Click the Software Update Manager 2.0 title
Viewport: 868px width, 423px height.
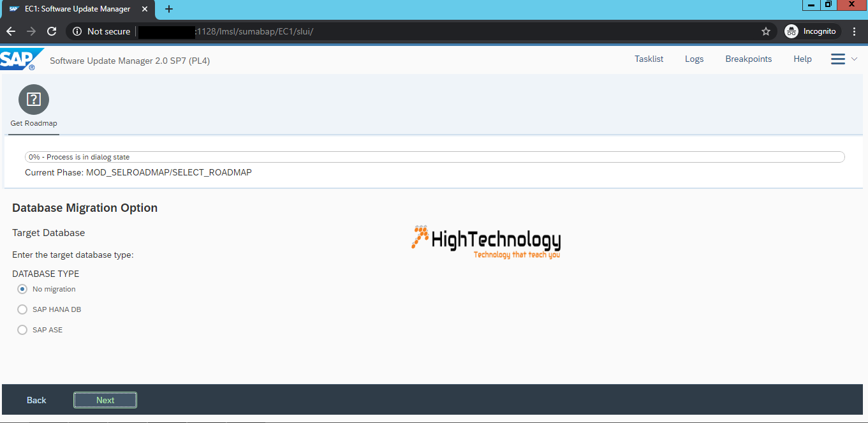click(129, 61)
